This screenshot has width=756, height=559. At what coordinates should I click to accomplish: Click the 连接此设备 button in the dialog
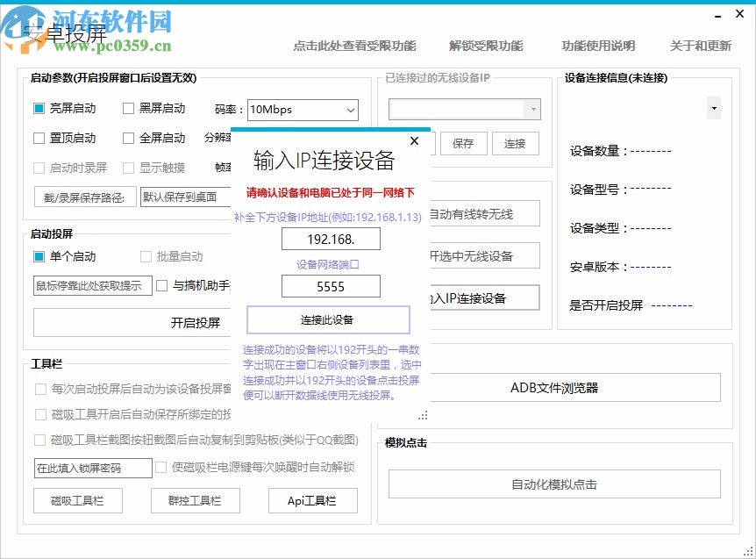[x=331, y=319]
